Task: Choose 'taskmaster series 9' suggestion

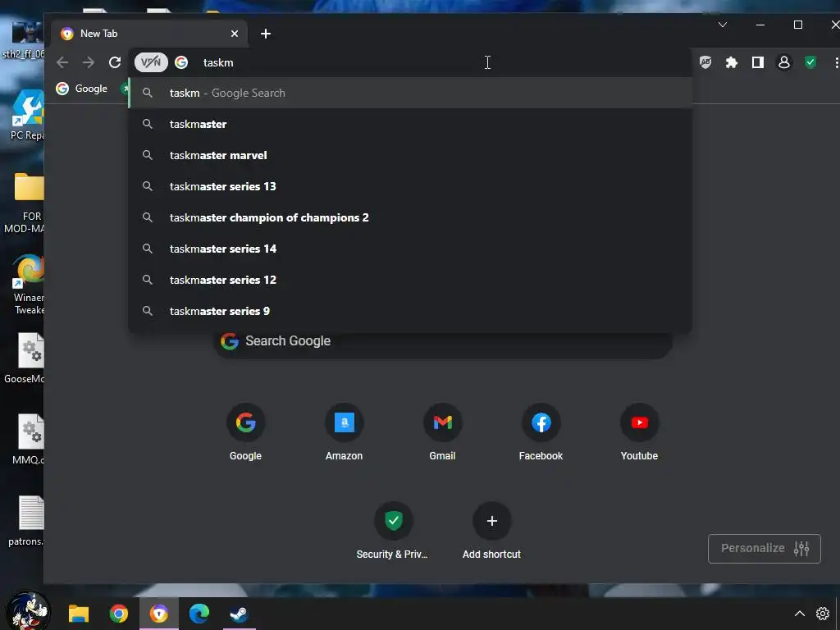Action: click(410, 310)
